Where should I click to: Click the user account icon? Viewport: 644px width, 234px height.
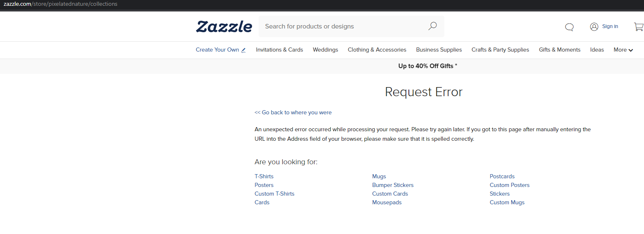(594, 26)
